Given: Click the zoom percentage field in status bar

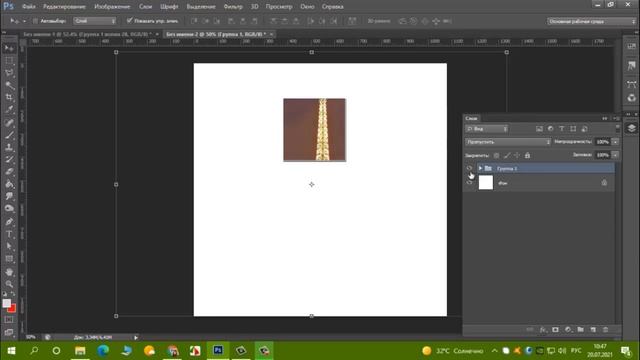Looking at the screenshot, I should [x=31, y=338].
